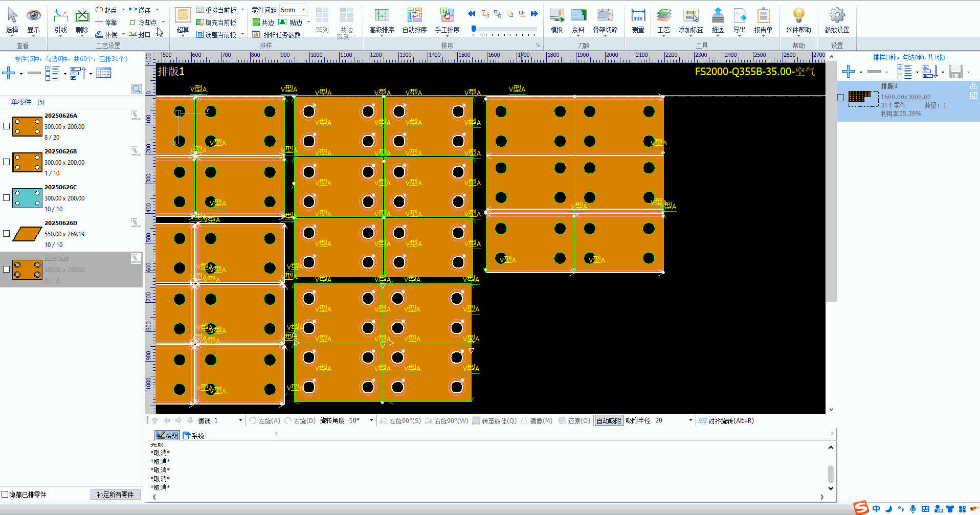The image size is (980, 515).
Task: Expand the 零件间距 5mm dropdown
Action: click(x=303, y=10)
